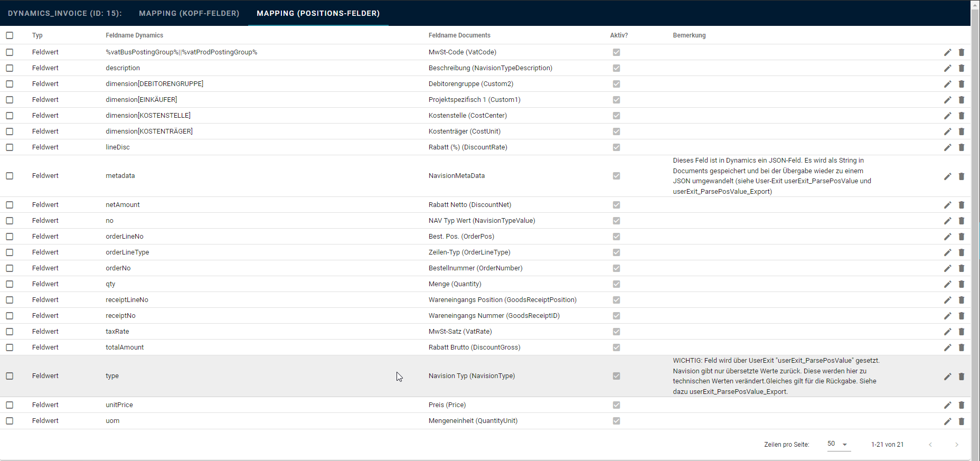Open the MAPPING (POSITIONS-FELDER) tab
980x461 pixels.
click(x=318, y=13)
